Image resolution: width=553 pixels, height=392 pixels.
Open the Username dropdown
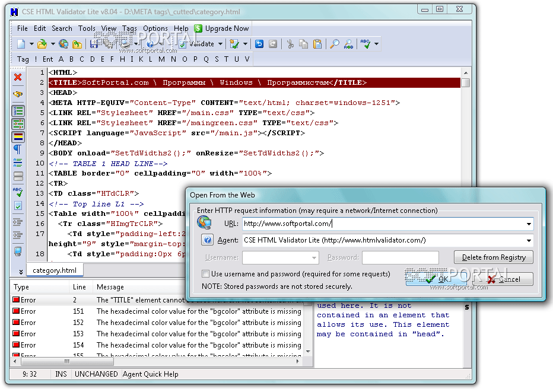click(x=314, y=258)
